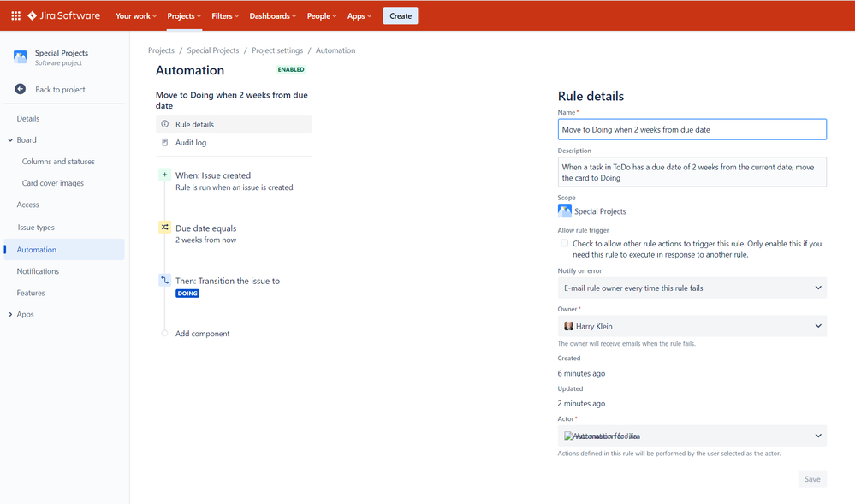Open the Apps top navigation menu

coord(359,15)
